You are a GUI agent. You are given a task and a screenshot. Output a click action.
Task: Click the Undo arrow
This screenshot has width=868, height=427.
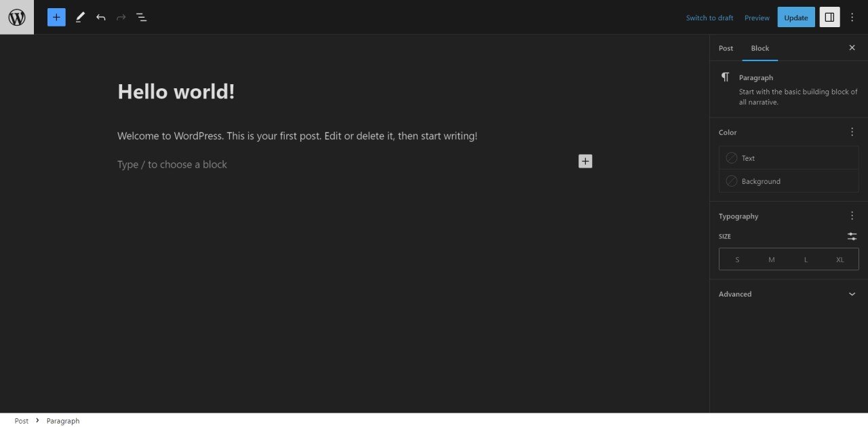[100, 17]
